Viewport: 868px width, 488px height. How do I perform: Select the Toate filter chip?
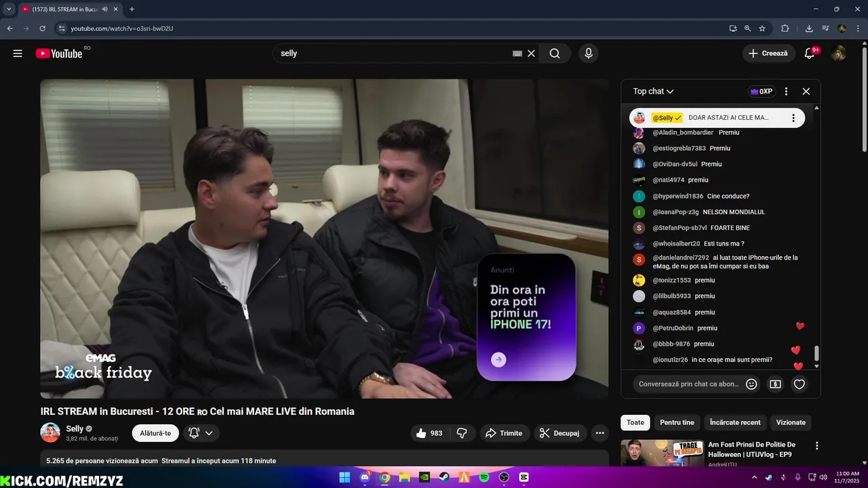tap(635, 422)
